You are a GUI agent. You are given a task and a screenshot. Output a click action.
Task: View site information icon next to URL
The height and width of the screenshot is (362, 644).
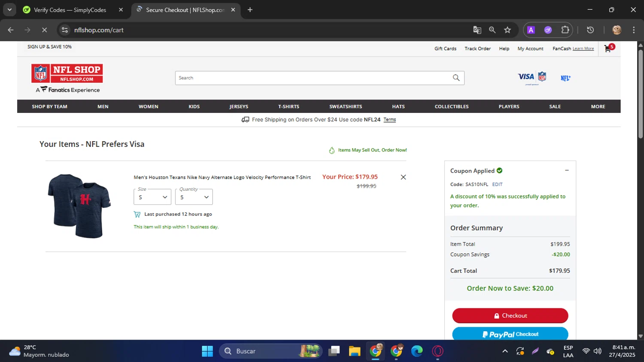pos(65,30)
